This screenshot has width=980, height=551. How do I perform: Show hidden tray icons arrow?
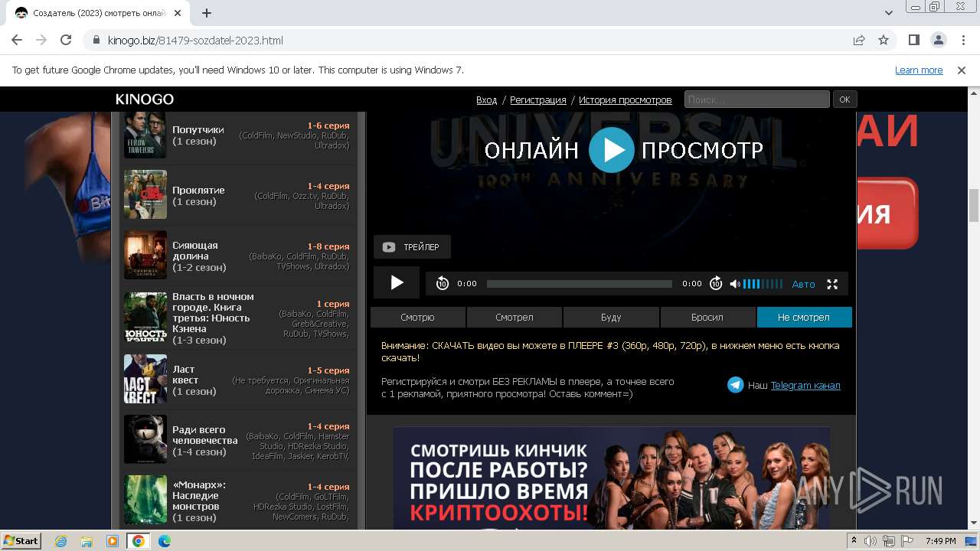pos(855,541)
